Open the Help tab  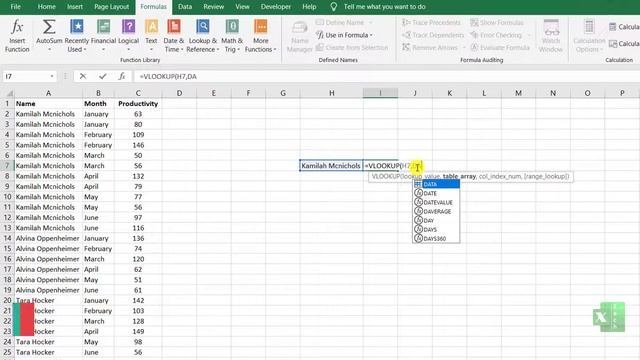point(309,7)
